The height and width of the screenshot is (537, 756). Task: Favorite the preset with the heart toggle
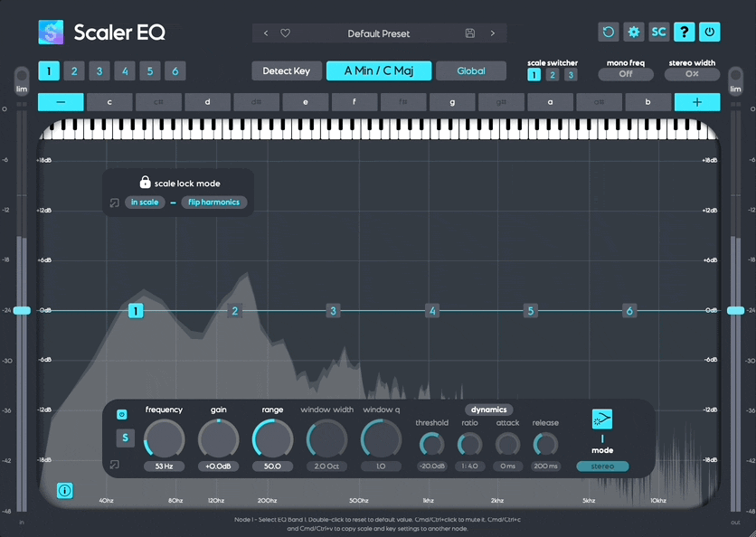[x=285, y=32]
